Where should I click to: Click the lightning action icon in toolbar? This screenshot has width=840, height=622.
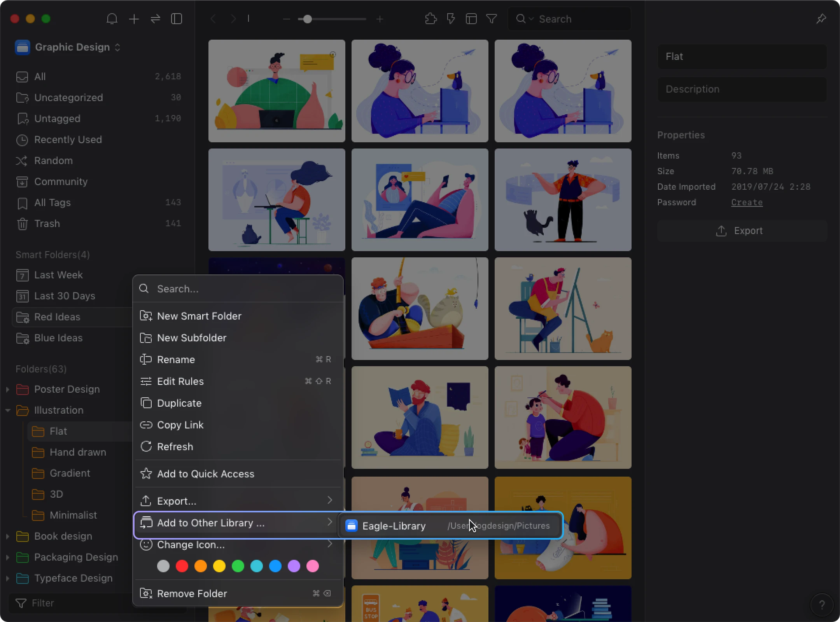point(451,19)
